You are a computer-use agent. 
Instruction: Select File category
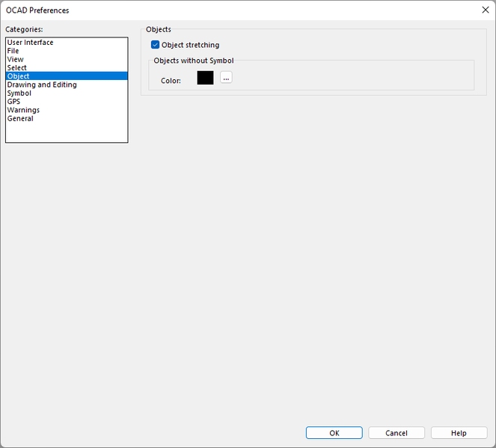[x=67, y=51]
